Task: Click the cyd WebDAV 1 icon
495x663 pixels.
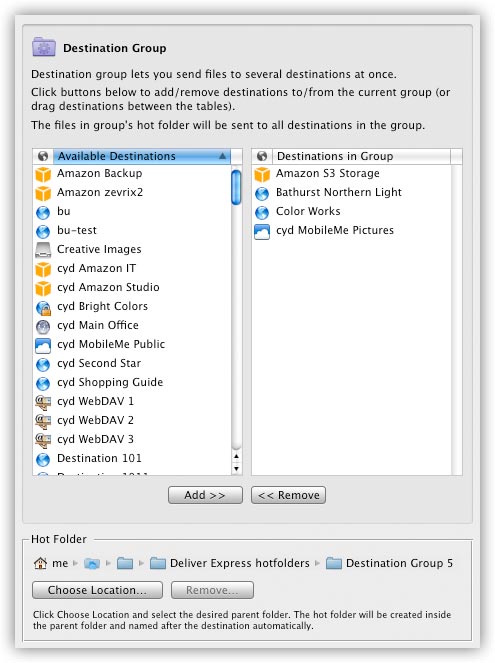Action: 43,402
